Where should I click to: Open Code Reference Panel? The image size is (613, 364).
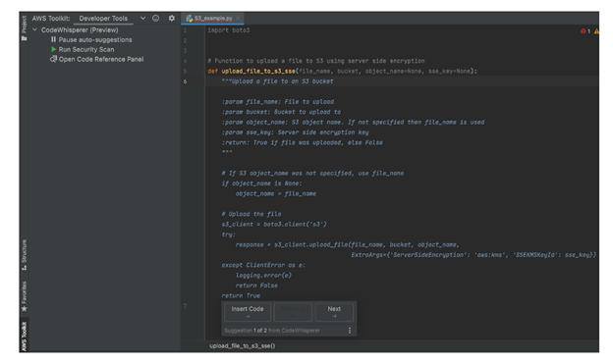click(101, 60)
